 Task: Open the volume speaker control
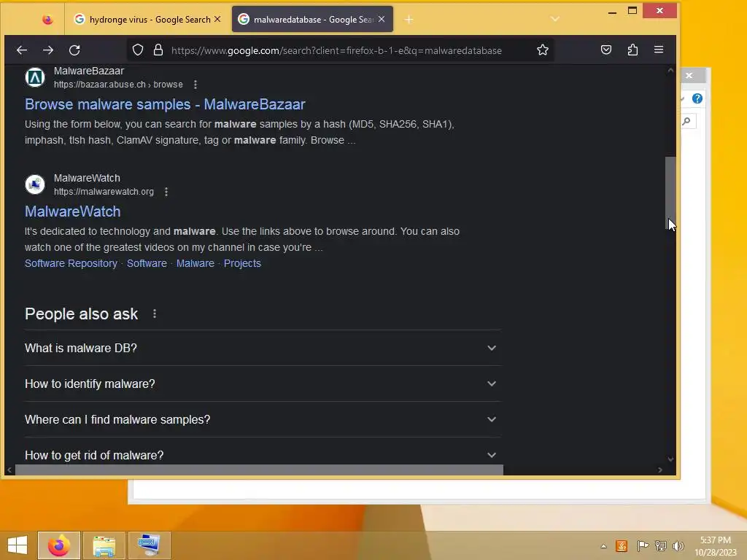coord(678,545)
